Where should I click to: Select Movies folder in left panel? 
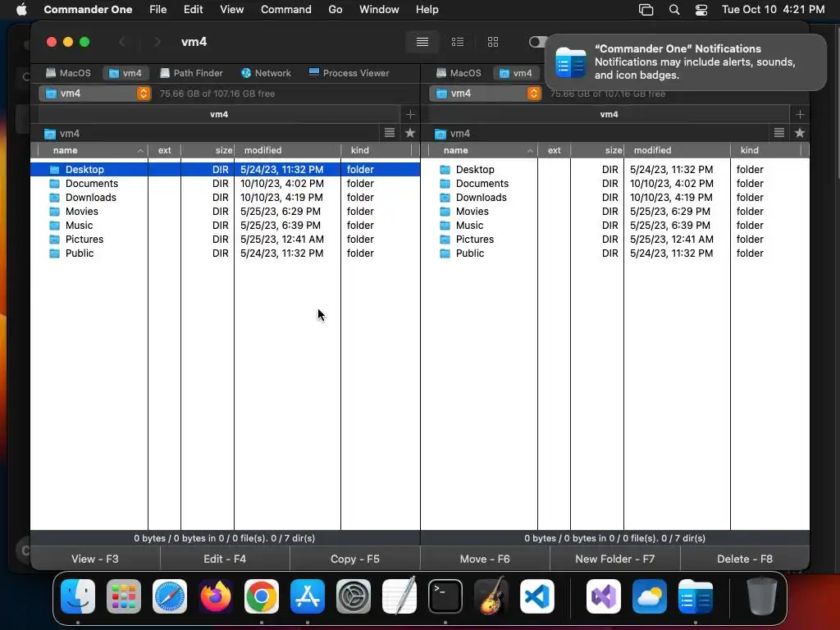225,211
